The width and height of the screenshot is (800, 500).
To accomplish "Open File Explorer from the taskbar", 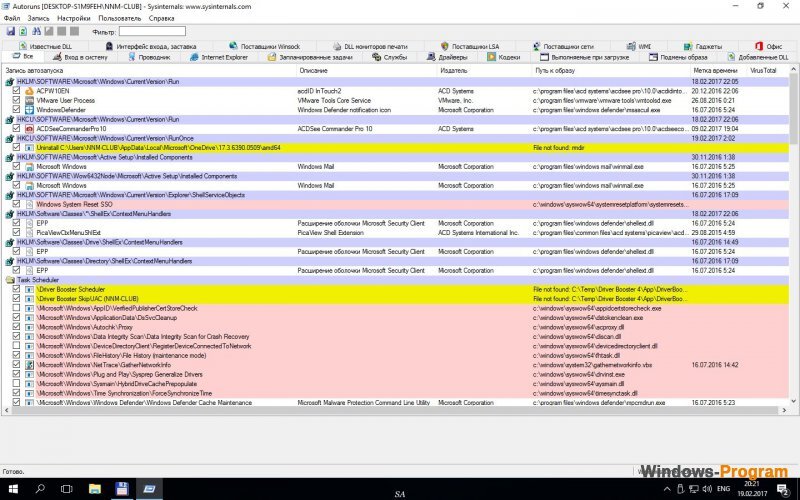I will tap(94, 489).
